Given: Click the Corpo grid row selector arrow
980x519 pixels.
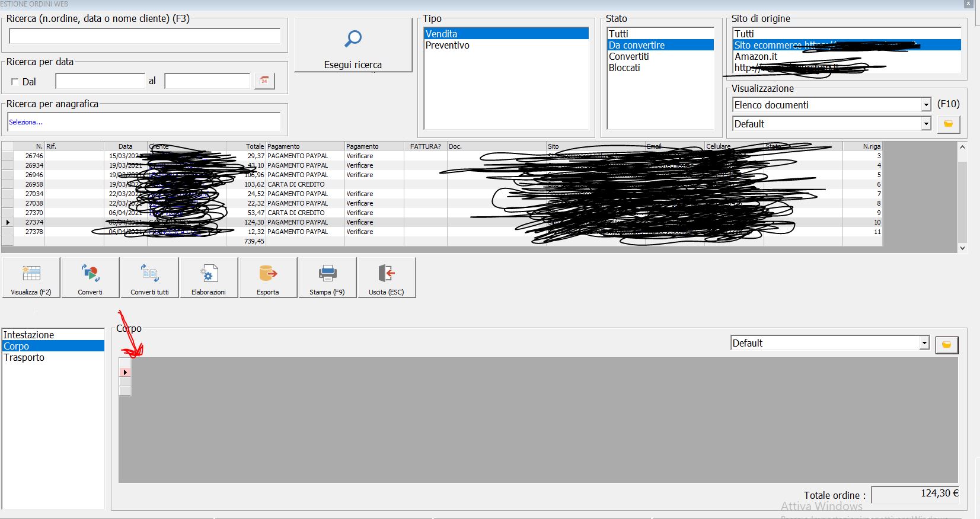Looking at the screenshot, I should [125, 372].
